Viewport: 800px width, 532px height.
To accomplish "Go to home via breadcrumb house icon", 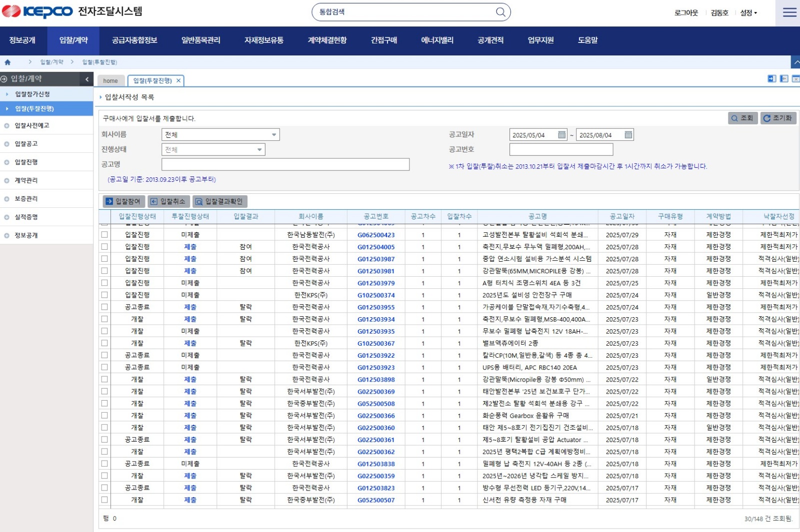I will (x=7, y=62).
